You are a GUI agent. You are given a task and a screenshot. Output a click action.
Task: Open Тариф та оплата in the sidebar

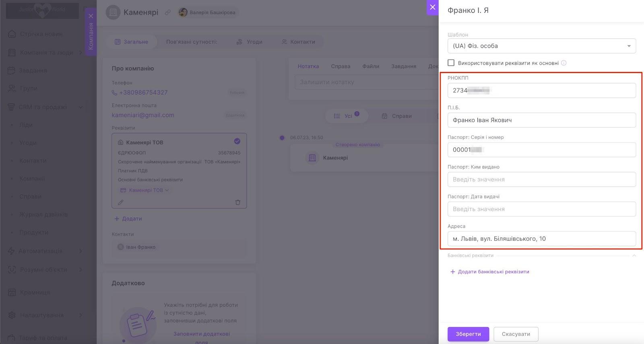click(43, 338)
